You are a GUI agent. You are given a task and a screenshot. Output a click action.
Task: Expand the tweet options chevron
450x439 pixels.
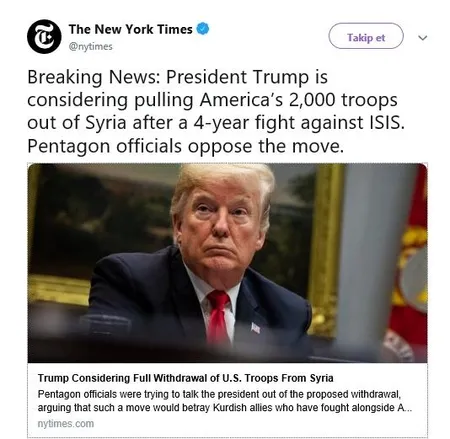(x=423, y=38)
